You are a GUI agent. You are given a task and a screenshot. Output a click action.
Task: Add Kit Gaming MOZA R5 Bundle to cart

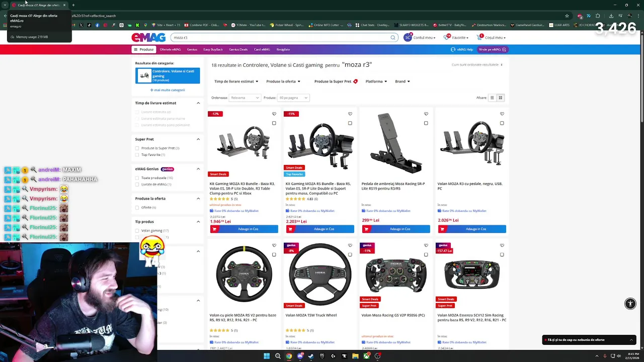click(320, 229)
